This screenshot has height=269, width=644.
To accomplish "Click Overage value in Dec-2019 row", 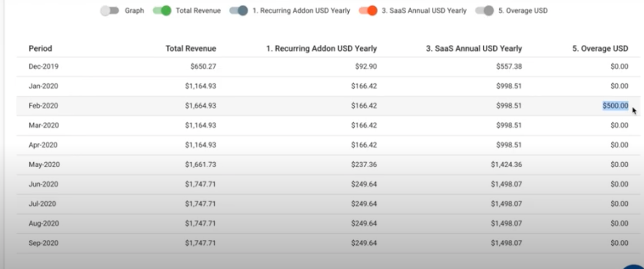I will tap(619, 66).
